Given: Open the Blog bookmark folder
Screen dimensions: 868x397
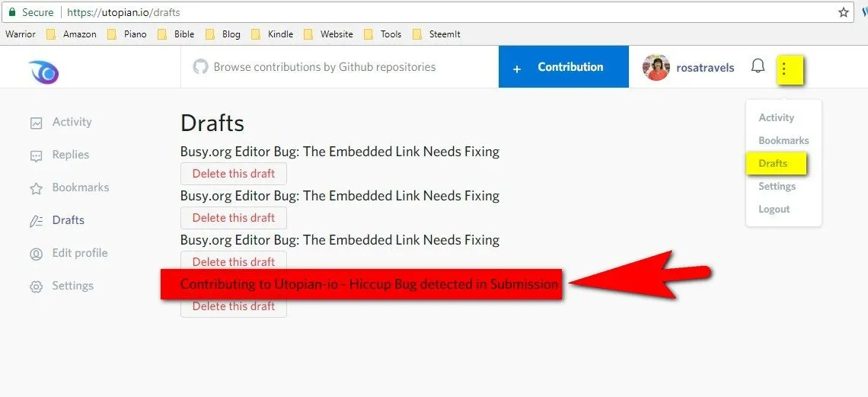Looking at the screenshot, I should [x=223, y=34].
